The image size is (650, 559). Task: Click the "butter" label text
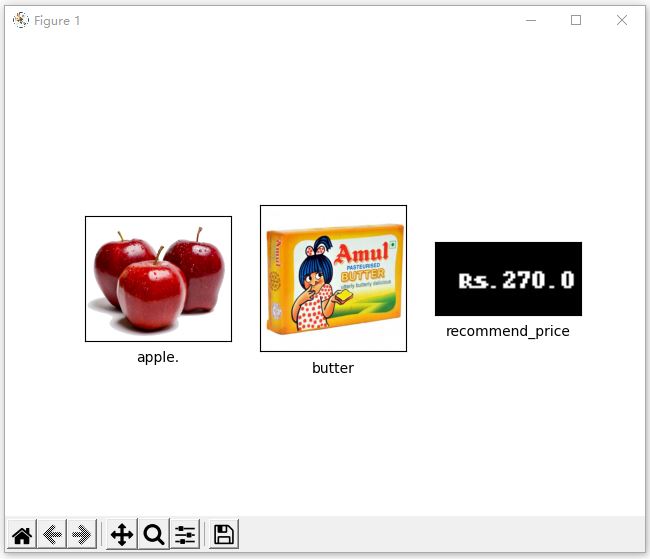(333, 368)
